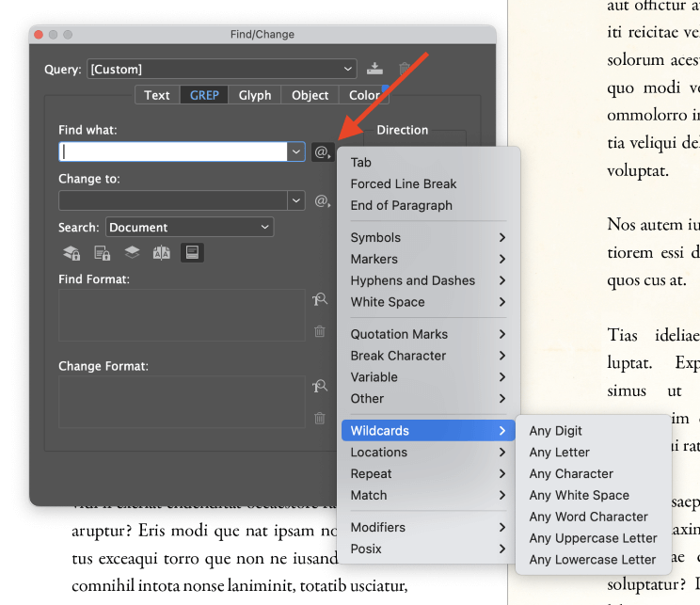Screen dimensions: 700x605
Task: Select the GREP tab
Action: (204, 95)
